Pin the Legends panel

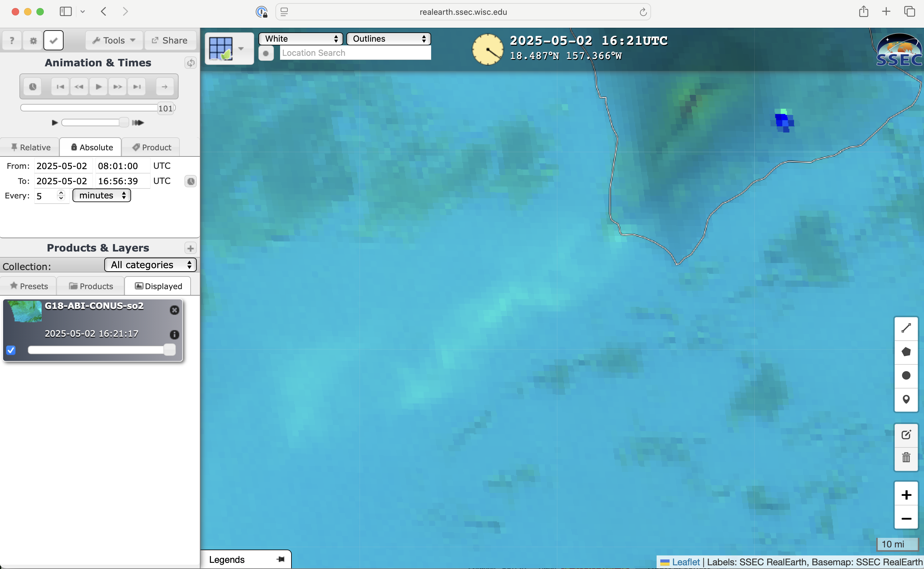coord(281,559)
